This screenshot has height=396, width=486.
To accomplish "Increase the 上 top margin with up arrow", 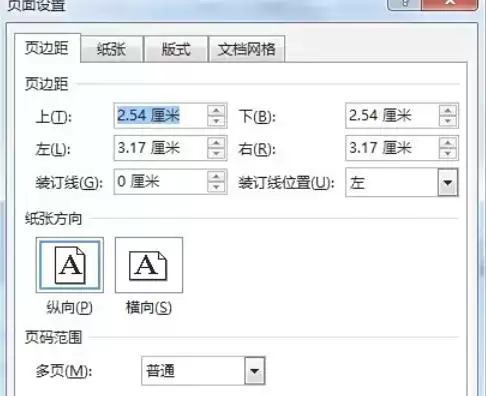I will (x=216, y=111).
